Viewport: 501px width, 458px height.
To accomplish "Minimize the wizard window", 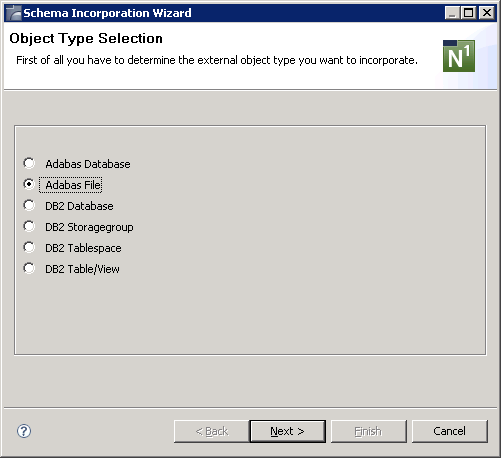I will click(452, 13).
